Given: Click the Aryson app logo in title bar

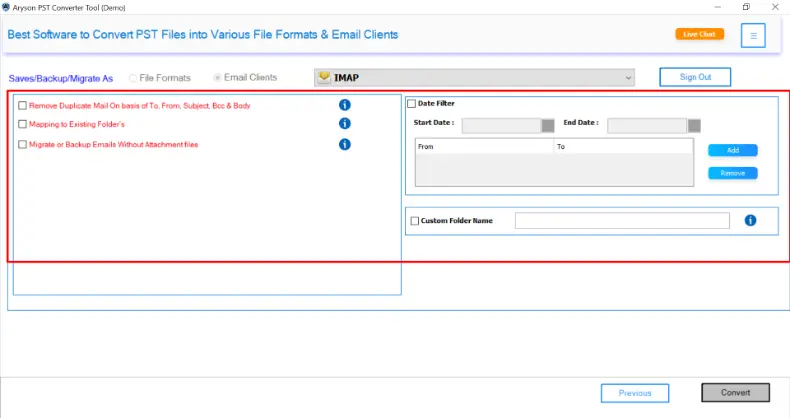Looking at the screenshot, I should click(x=6, y=7).
